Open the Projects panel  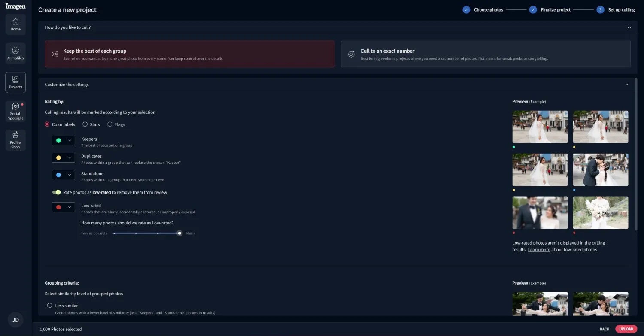click(x=15, y=82)
